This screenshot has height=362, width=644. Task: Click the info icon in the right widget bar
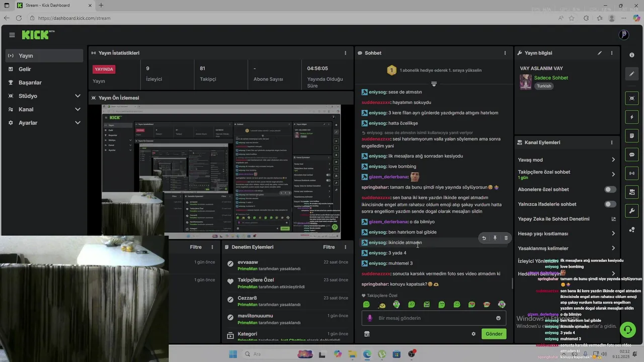tap(632, 55)
